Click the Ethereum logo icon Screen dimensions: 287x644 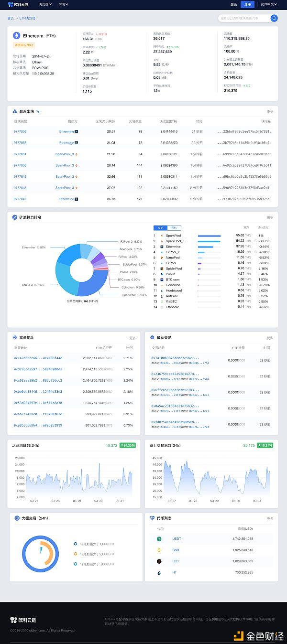click(16, 35)
